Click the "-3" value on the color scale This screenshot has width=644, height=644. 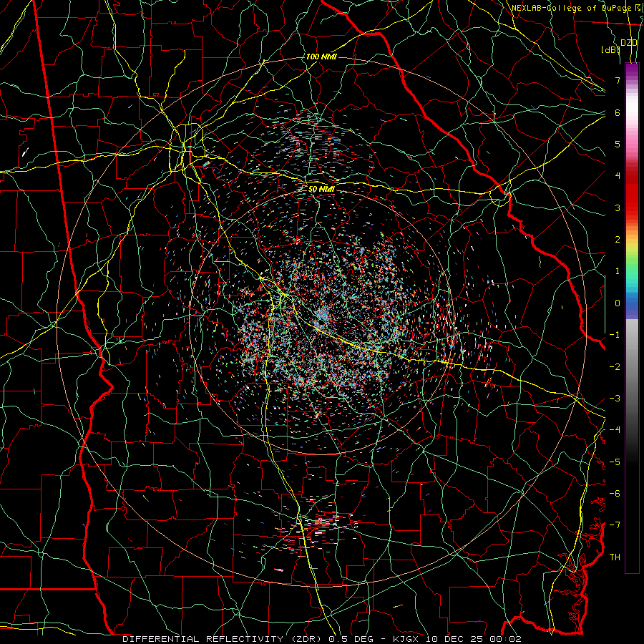pyautogui.click(x=615, y=399)
